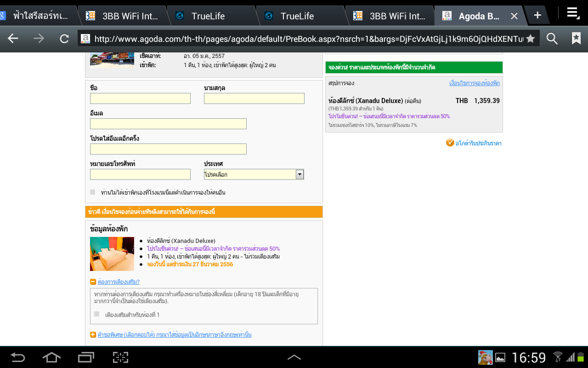Focus the หมายเลขโทรศัพท์ phone field
This screenshot has height=368, width=588.
(140, 174)
